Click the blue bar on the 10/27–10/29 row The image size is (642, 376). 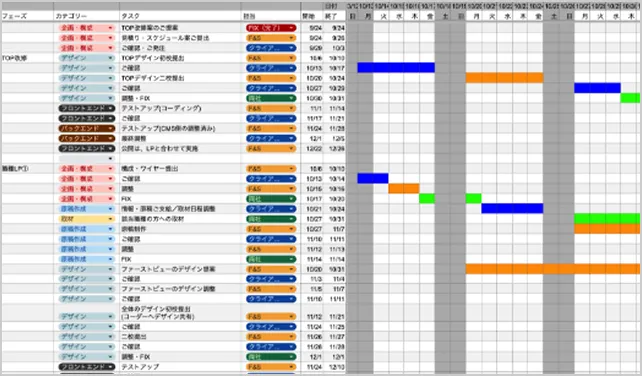(x=597, y=88)
